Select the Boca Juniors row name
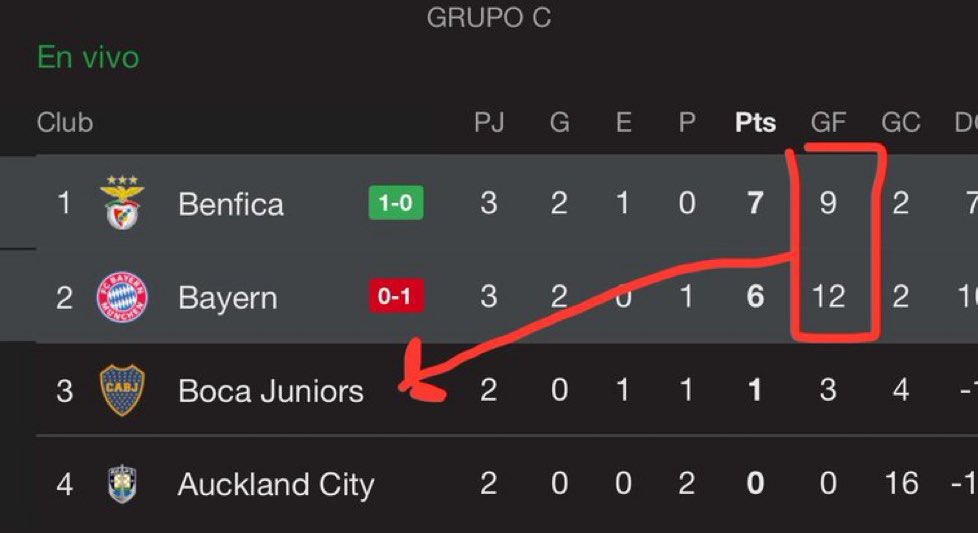 pos(271,391)
